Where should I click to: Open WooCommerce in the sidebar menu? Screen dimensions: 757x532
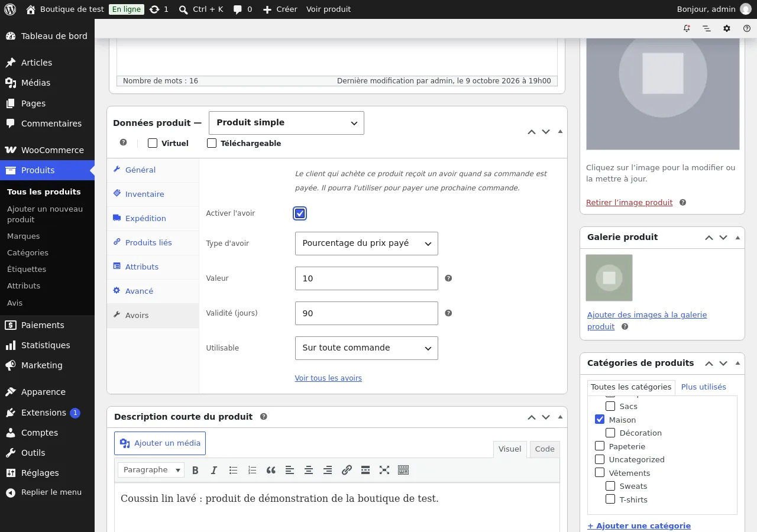point(47,150)
